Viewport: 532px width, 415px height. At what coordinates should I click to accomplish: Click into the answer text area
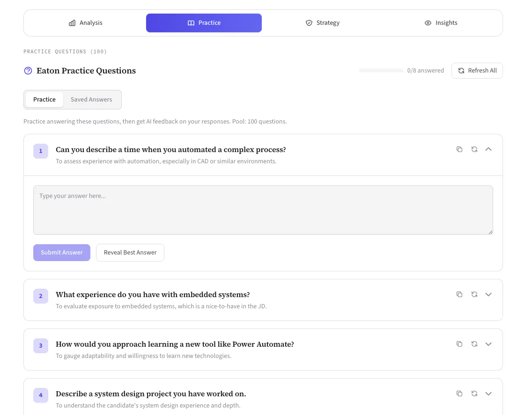click(x=263, y=210)
